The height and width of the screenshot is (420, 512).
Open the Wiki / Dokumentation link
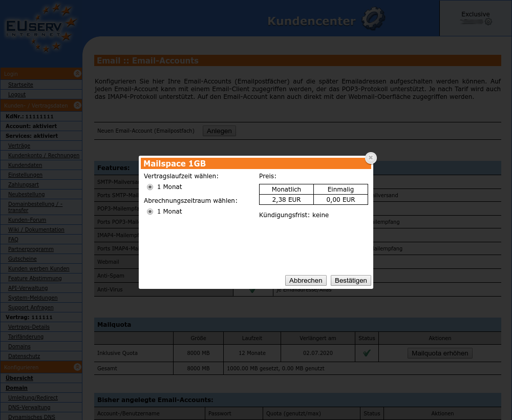(x=36, y=229)
